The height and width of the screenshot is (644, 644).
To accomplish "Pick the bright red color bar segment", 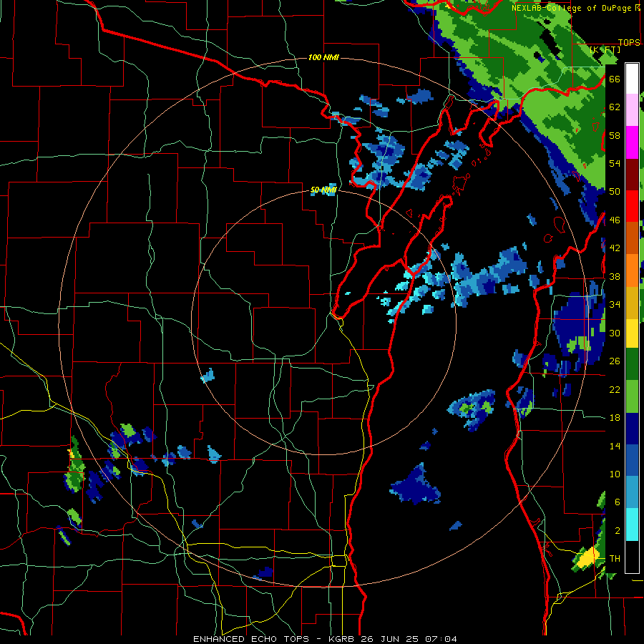I will coord(632,206).
